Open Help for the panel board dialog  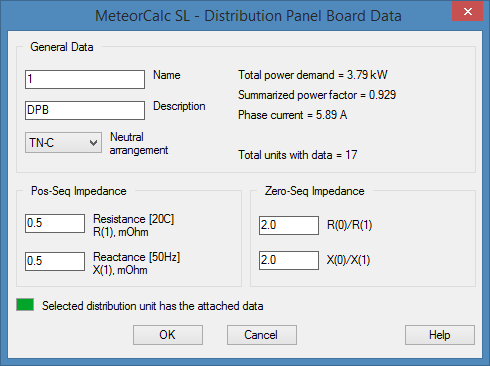pos(440,335)
